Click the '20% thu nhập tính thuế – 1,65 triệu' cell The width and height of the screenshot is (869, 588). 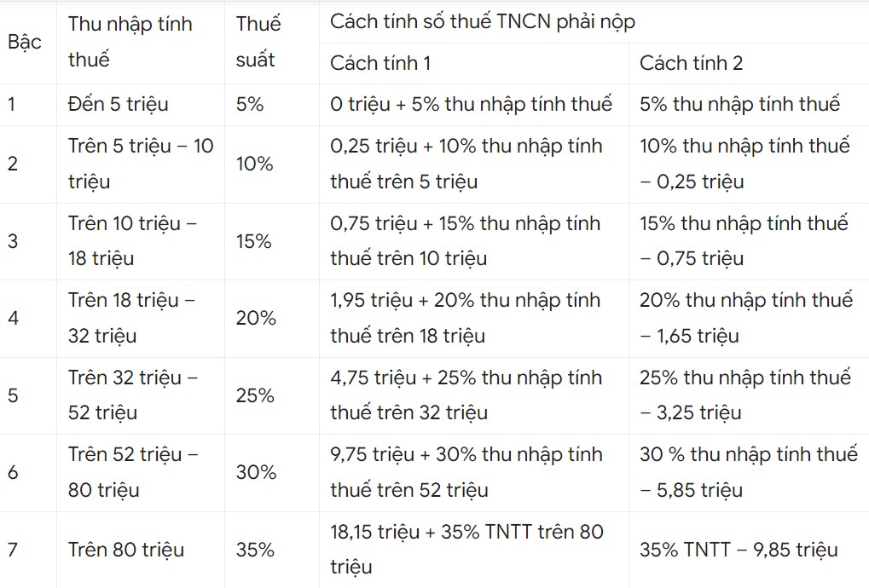745,318
